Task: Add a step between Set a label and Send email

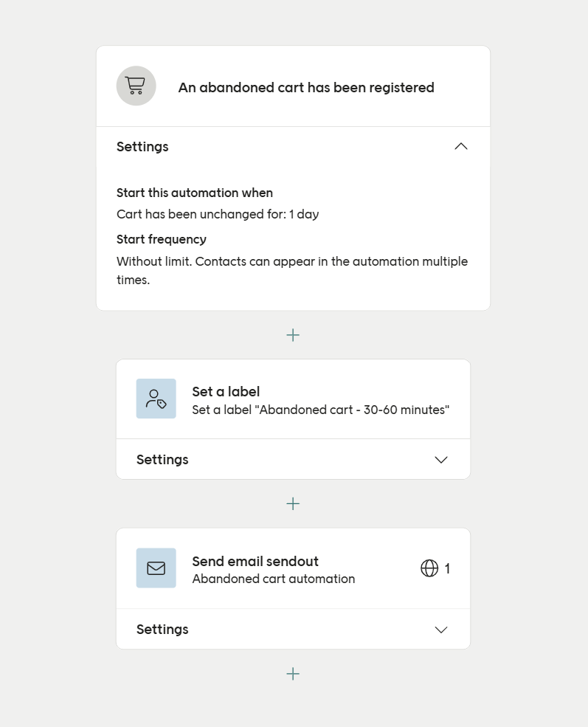Action: (293, 504)
